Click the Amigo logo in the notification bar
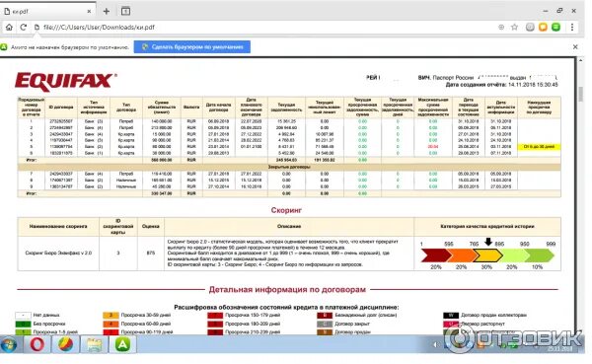The height and width of the screenshot is (364, 592). coord(4,47)
